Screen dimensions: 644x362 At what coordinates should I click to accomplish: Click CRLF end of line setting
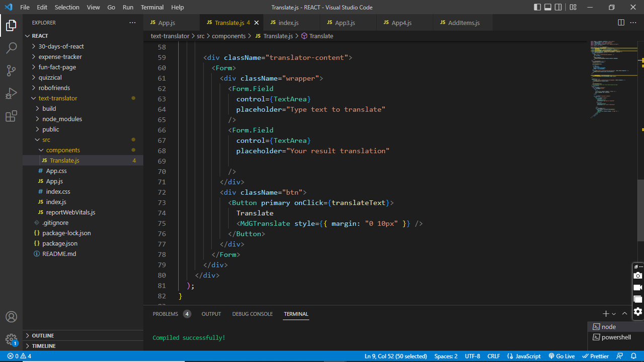(494, 356)
